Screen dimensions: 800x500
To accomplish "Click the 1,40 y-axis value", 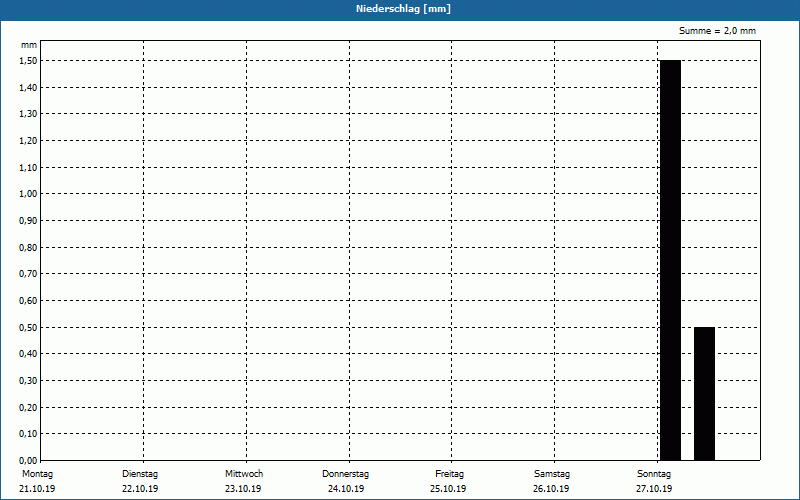I will coord(28,88).
